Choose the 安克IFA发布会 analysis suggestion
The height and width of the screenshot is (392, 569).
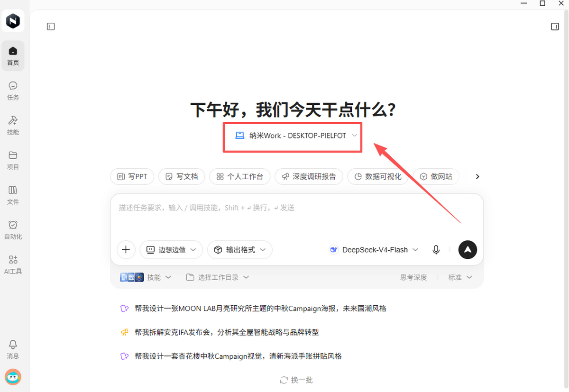tap(220, 332)
